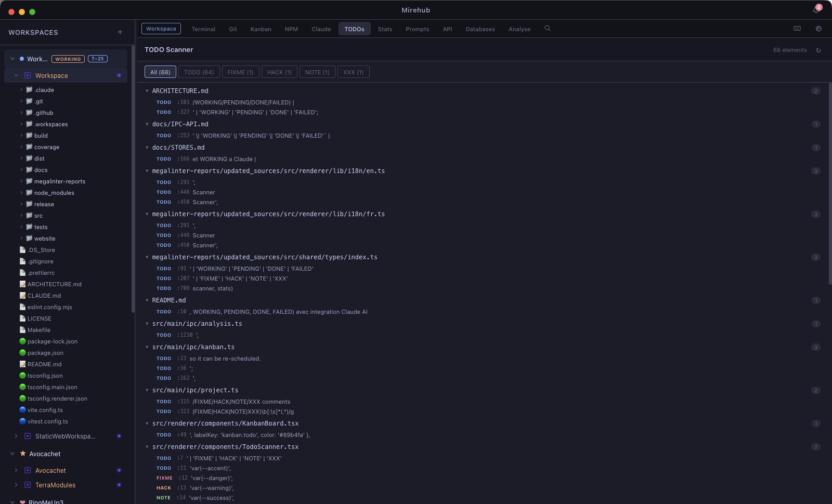
Task: Select the TODO (64) filter
Action: tap(199, 72)
